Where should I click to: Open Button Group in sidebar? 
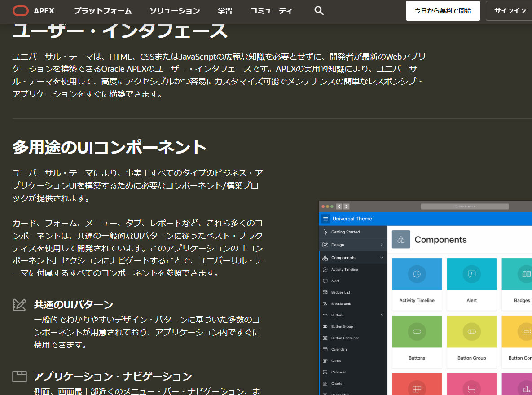pyautogui.click(x=353, y=326)
